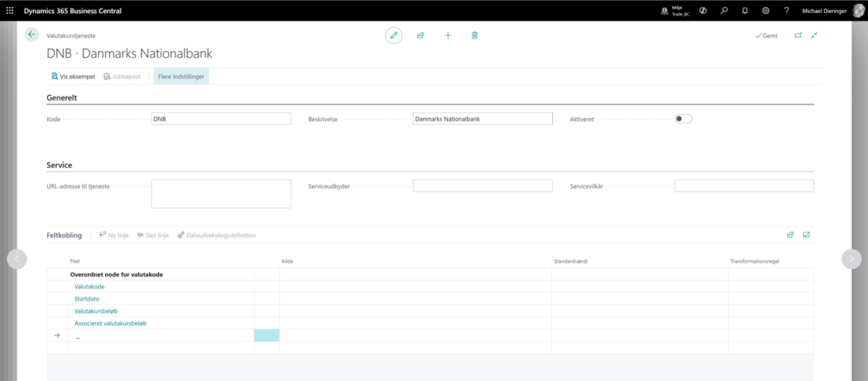Open the settings gear icon
Screen dimensions: 868x381
click(765, 11)
